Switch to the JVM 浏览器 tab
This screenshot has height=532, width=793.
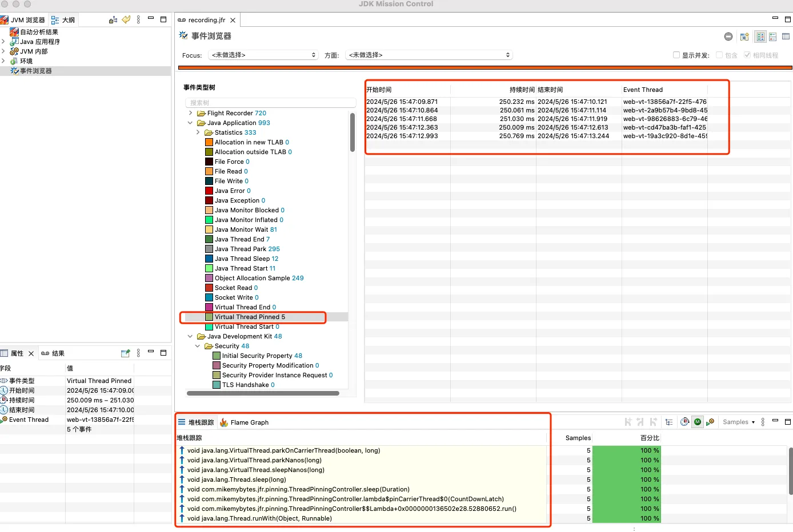coord(23,20)
